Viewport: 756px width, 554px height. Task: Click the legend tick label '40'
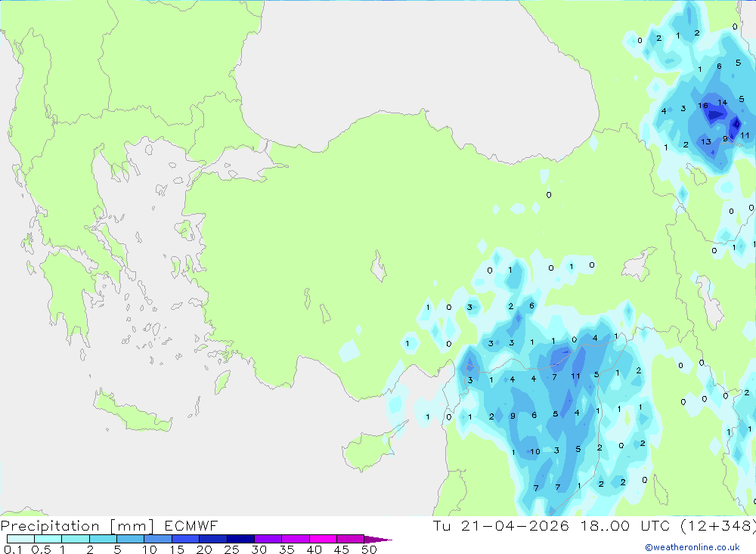314,549
